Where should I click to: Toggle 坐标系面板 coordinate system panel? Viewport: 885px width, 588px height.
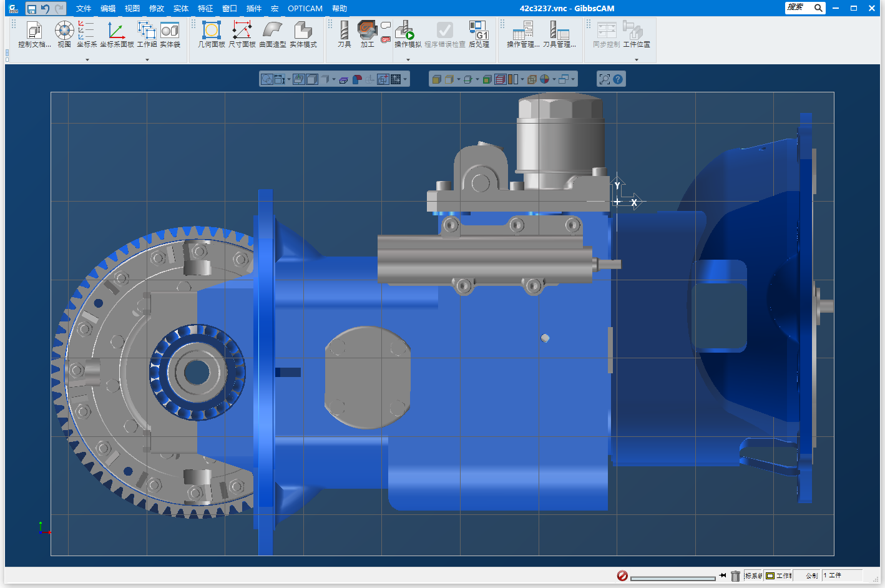pos(117,34)
